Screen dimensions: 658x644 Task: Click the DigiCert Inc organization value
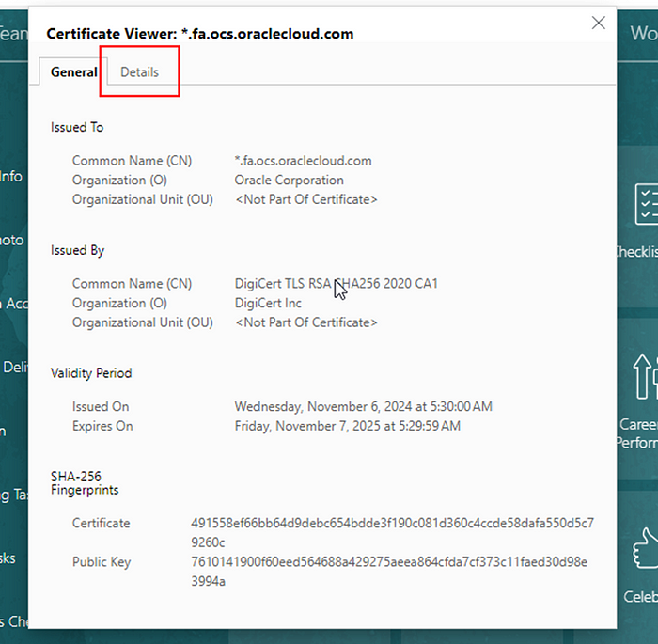[x=268, y=303]
